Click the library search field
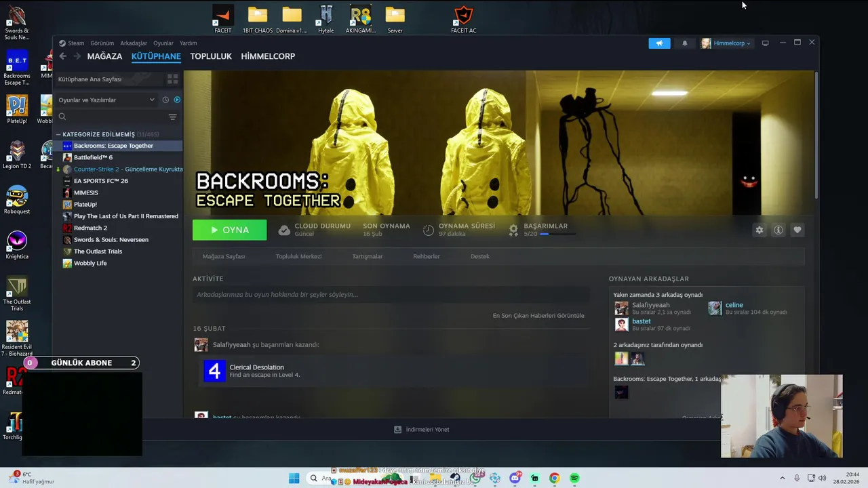This screenshot has height=488, width=868. 110,117
